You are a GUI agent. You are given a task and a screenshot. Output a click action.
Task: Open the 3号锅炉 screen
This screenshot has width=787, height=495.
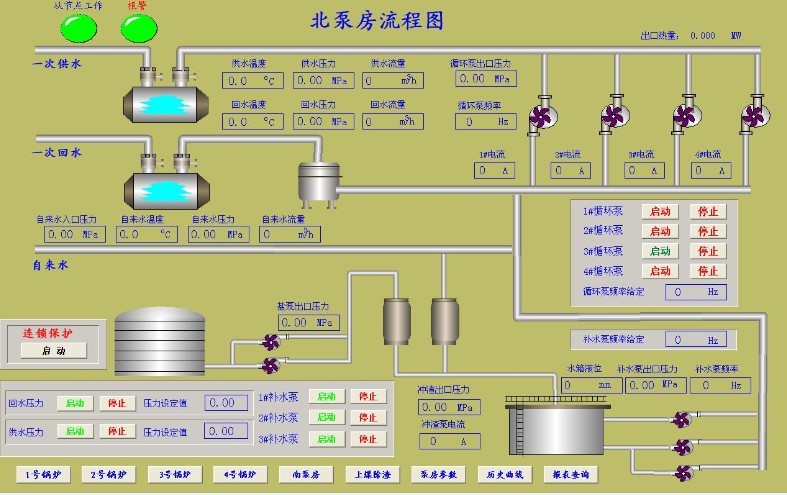(x=175, y=474)
